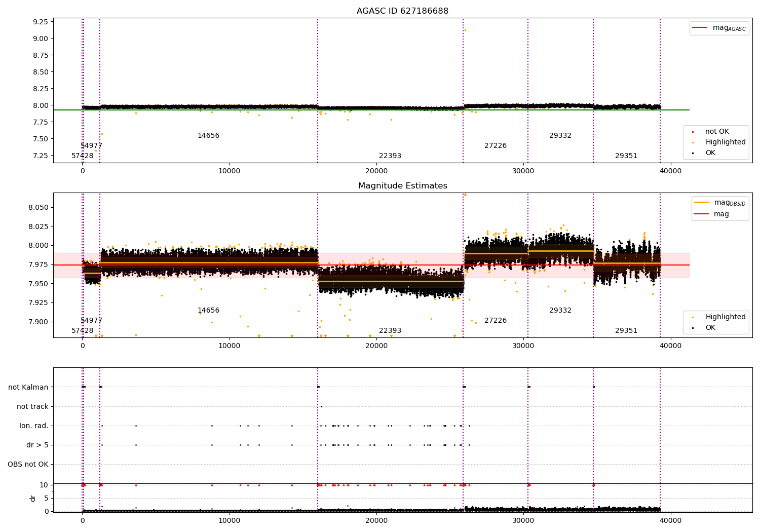760x532 pixels.
Task: Click the 8.050 y-axis tick label
Action: [x=38, y=207]
